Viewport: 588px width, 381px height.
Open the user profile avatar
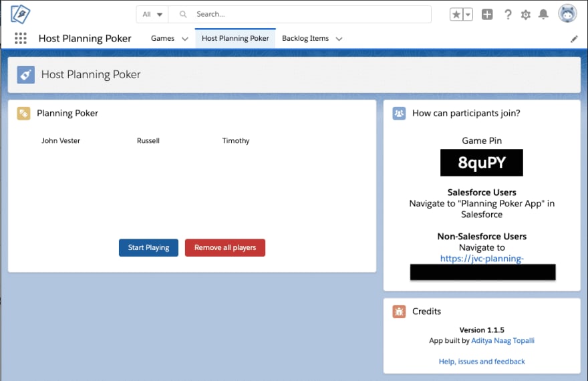(567, 14)
